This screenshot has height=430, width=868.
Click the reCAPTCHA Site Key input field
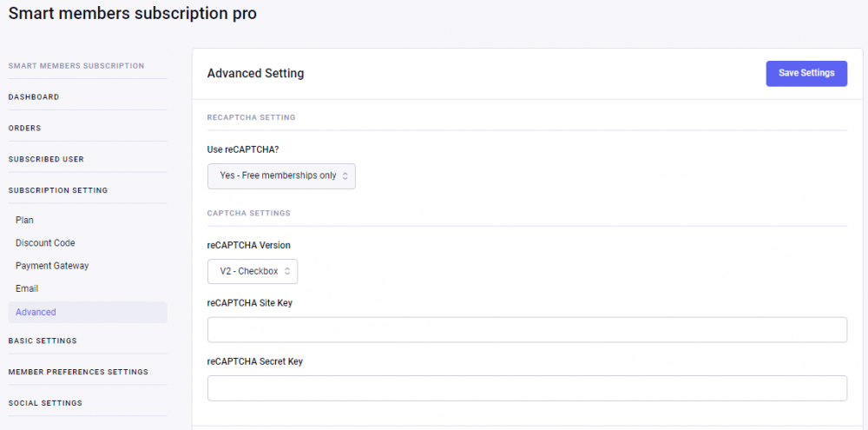527,330
